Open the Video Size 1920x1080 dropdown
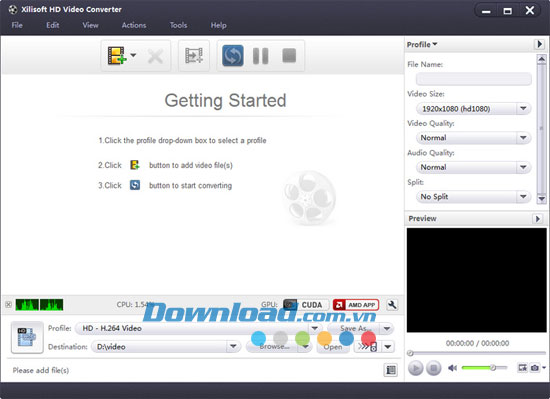Screen dimensions: 550x399 pos(474,109)
